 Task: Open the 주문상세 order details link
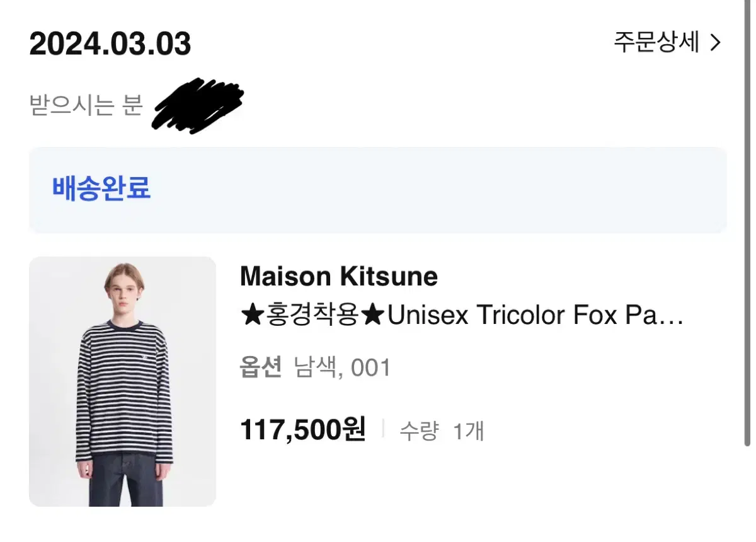(x=667, y=42)
